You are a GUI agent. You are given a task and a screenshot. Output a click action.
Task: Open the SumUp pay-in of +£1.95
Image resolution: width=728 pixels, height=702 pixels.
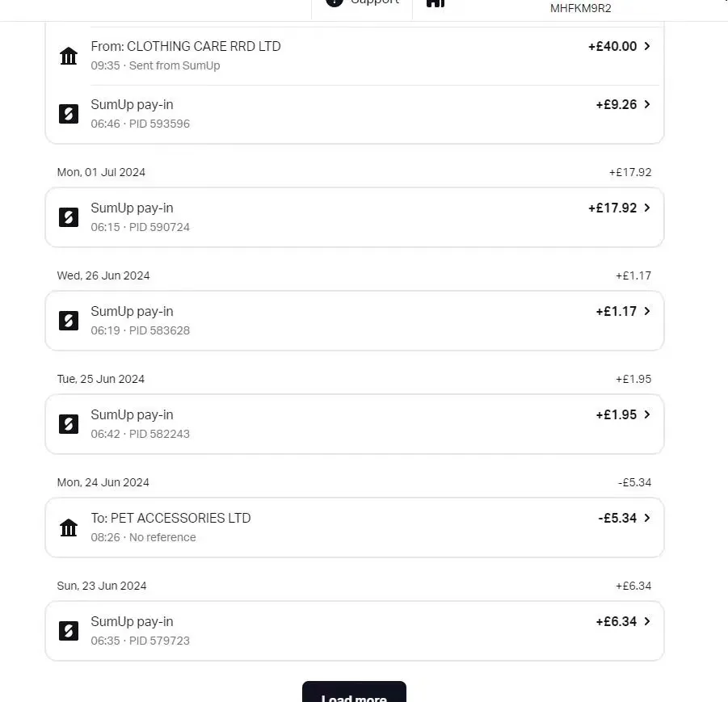click(354, 423)
